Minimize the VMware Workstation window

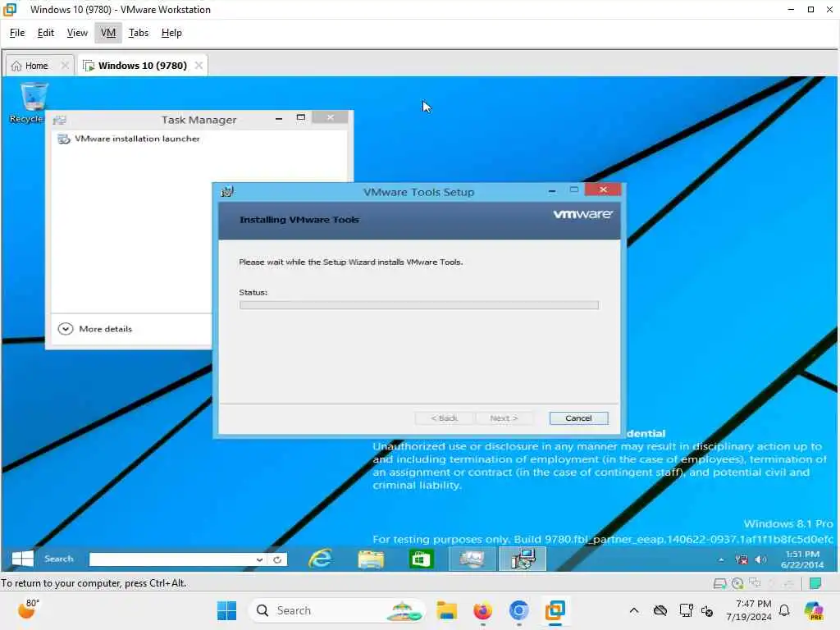[791, 10]
